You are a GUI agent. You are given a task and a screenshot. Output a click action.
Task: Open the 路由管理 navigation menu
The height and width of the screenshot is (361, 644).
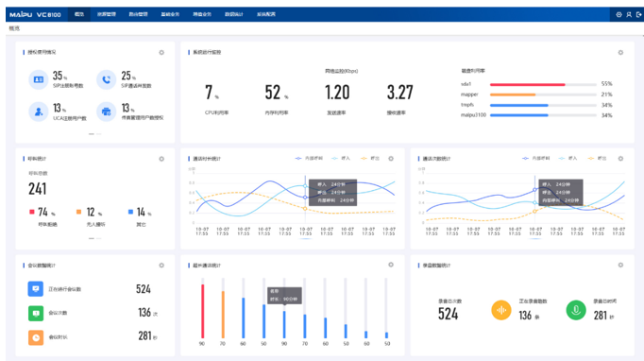[138, 14]
